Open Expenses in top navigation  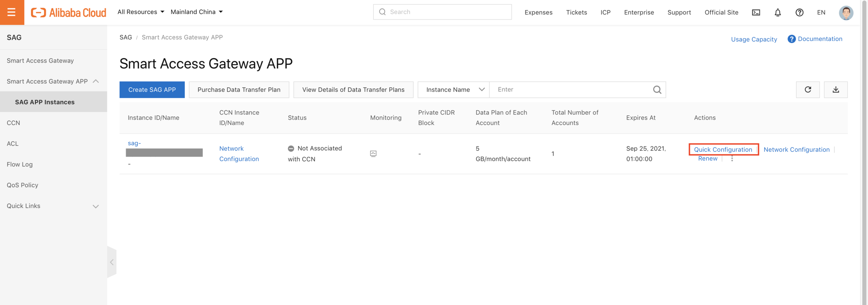pos(538,12)
